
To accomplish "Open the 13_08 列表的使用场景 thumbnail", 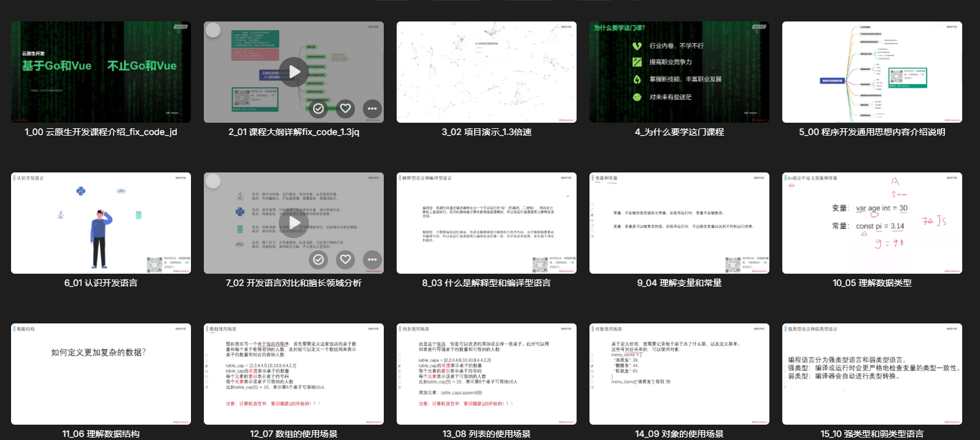I will pos(486,374).
